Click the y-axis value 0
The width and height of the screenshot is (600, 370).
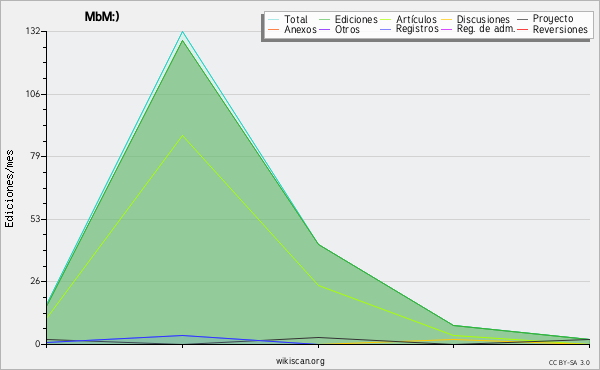[x=38, y=344]
